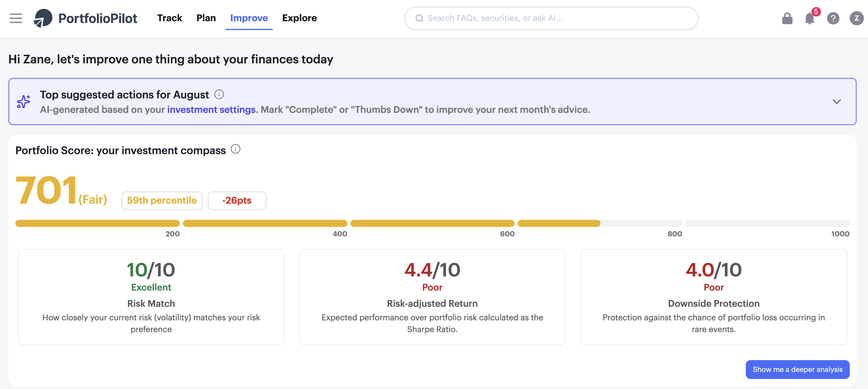Click the "Top suggested actions for August" title
The width and height of the screenshot is (868, 389).
click(x=124, y=95)
